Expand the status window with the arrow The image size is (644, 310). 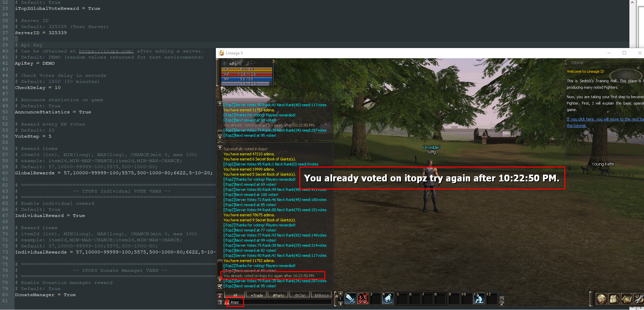[274, 62]
